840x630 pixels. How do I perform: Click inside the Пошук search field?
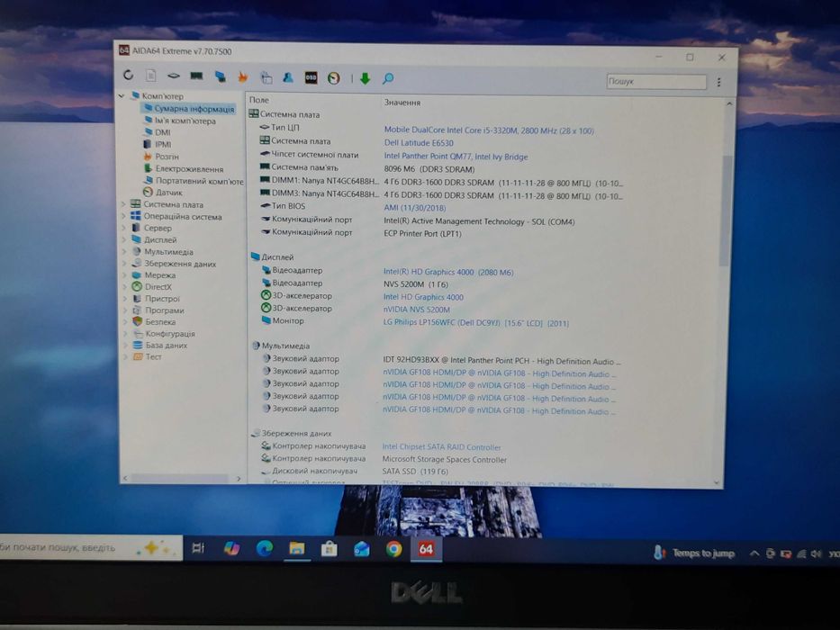point(656,81)
